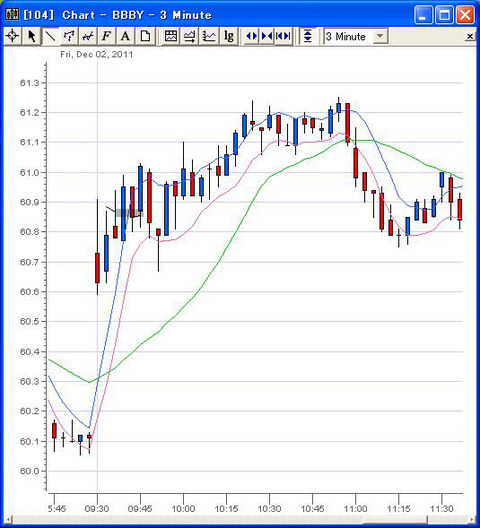This screenshot has width=480, height=528.
Task: Click the window title bar text
Action: pyautogui.click(x=117, y=15)
